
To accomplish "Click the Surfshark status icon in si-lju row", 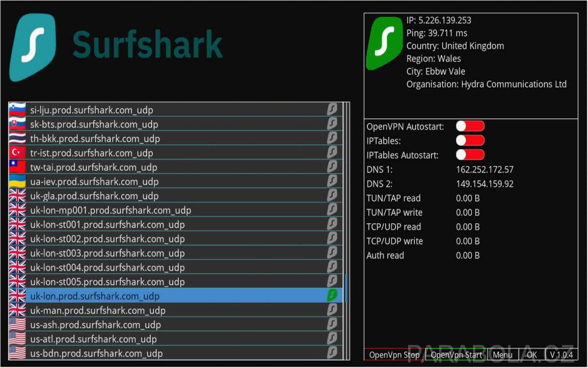I will pyautogui.click(x=332, y=109).
